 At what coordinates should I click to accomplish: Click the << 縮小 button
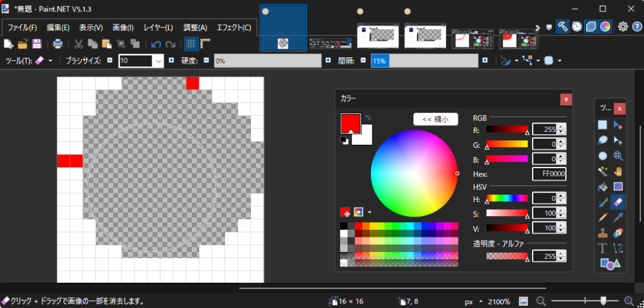(435, 119)
